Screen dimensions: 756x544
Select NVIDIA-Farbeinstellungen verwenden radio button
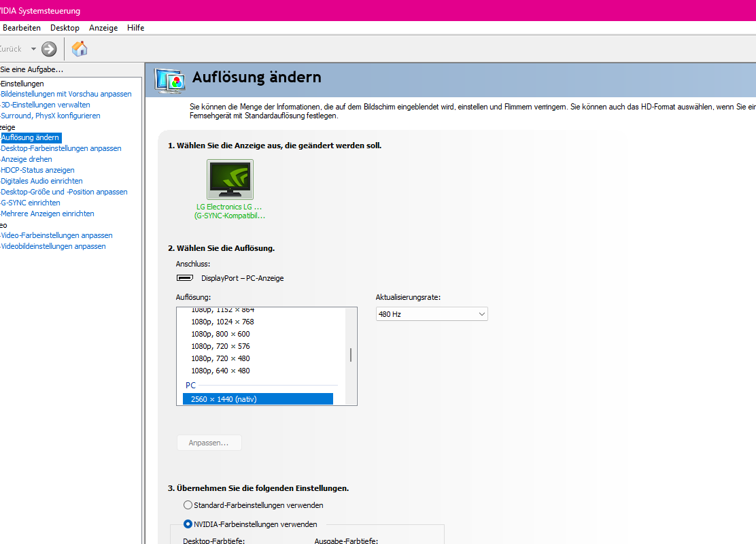coord(188,524)
